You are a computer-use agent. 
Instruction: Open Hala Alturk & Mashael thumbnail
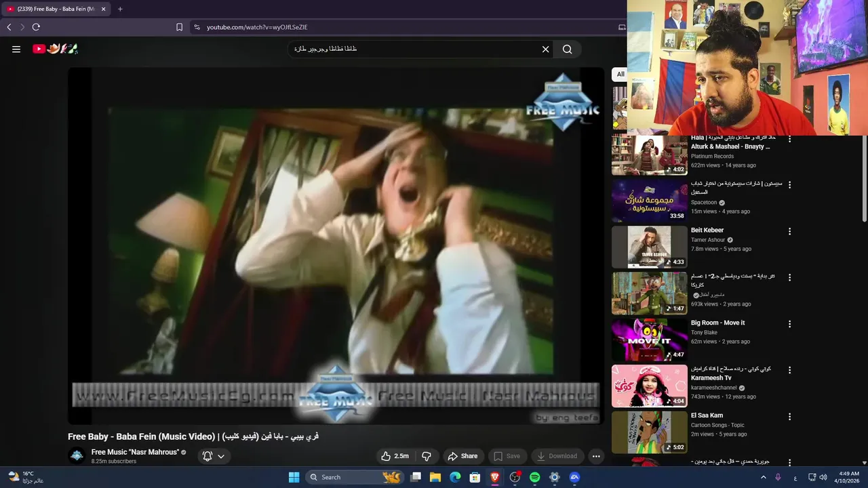(x=650, y=155)
